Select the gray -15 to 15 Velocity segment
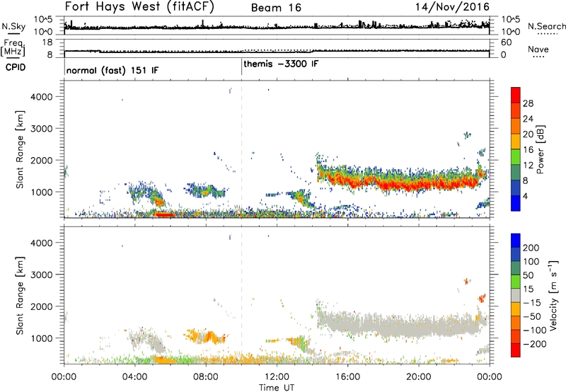This screenshot has width=566, height=392. (x=516, y=295)
